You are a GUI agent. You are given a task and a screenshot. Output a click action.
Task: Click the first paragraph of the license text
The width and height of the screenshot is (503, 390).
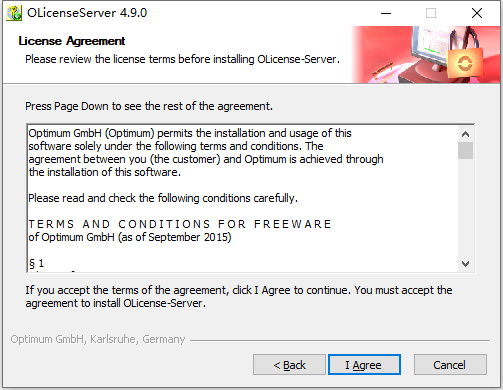(206, 153)
